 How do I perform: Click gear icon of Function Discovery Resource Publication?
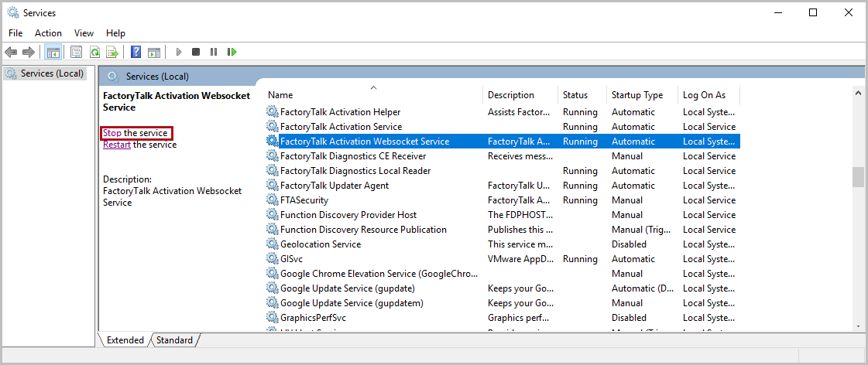coord(272,229)
